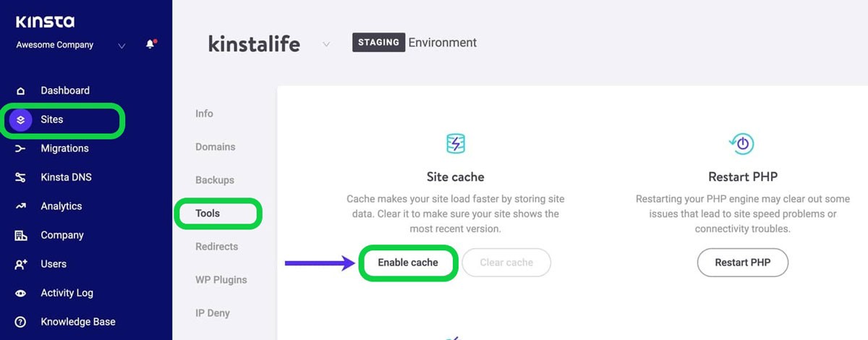
Task: Select the Redirects tab
Action: tap(216, 247)
